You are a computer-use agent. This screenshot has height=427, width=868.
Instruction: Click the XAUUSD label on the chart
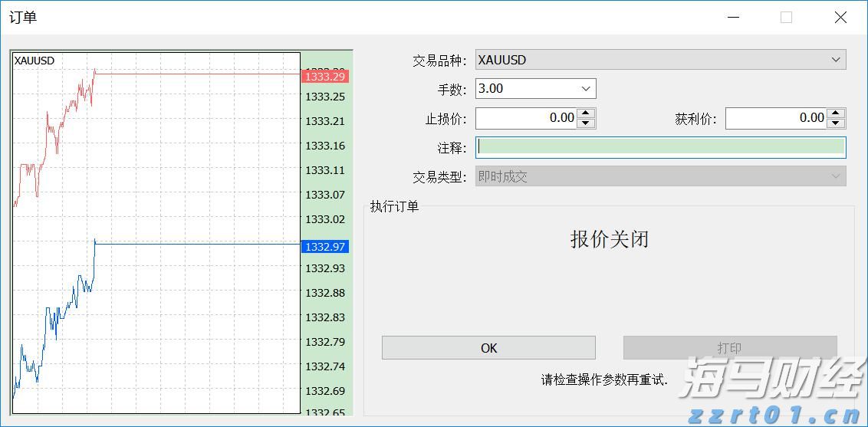coord(35,61)
